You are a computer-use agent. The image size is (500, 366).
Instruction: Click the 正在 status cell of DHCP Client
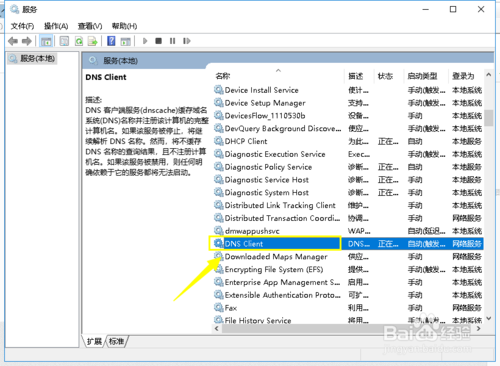point(388,141)
